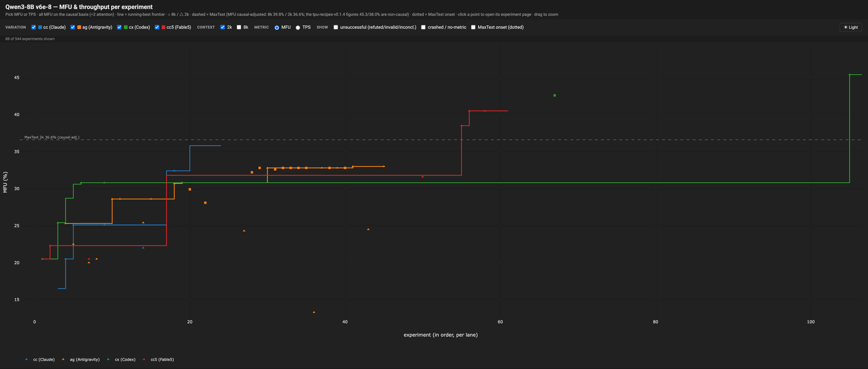Open the isolated green square point near 42% MFU
The height and width of the screenshot is (369, 868).
[555, 96]
